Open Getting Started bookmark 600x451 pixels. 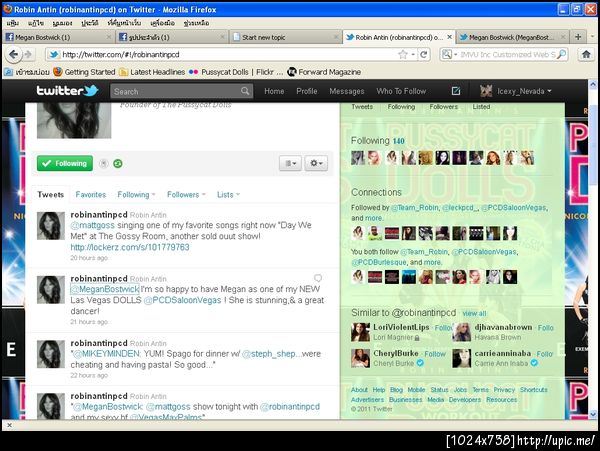[x=85, y=72]
